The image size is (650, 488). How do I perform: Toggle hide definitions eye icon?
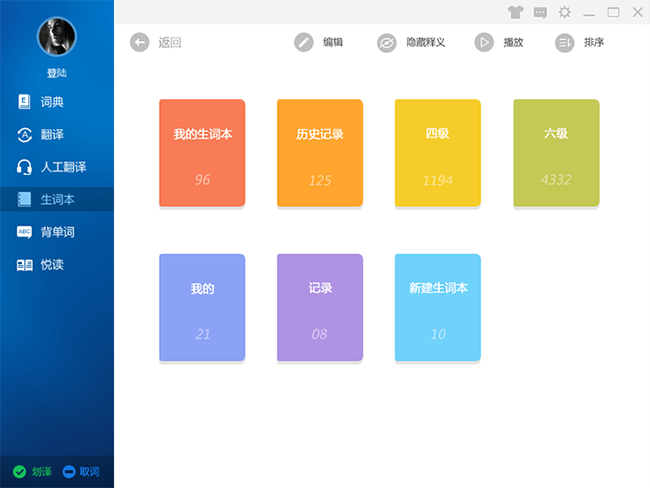pos(387,43)
